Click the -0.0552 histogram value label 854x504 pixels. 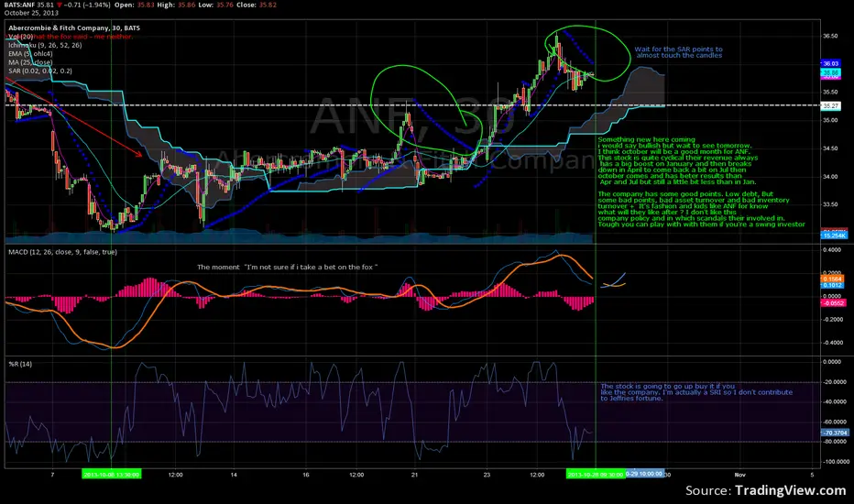click(x=833, y=303)
